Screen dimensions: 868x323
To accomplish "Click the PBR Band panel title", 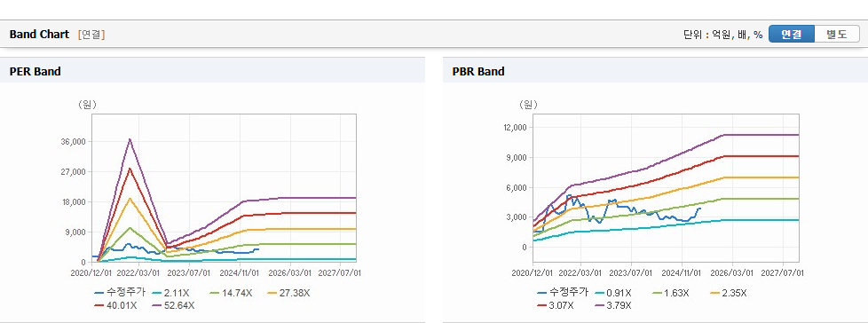I will (x=478, y=71).
